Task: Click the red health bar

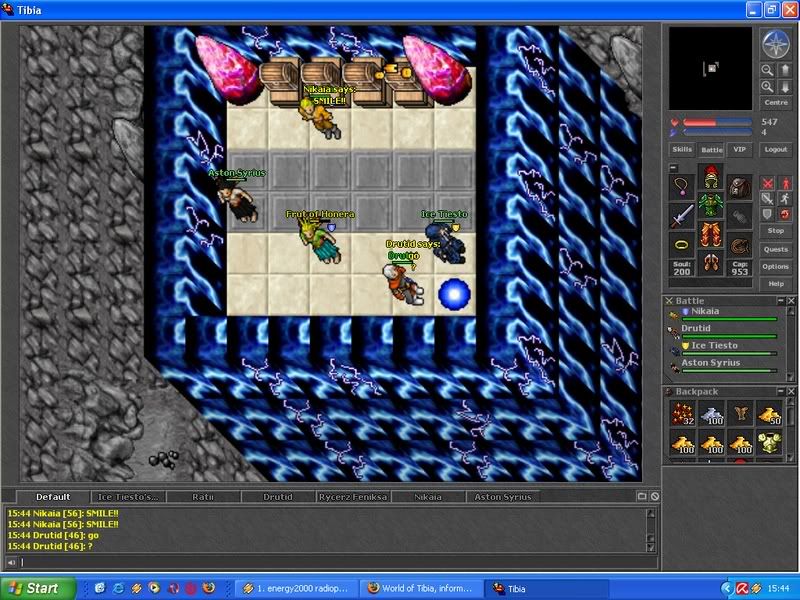Action: coord(717,122)
